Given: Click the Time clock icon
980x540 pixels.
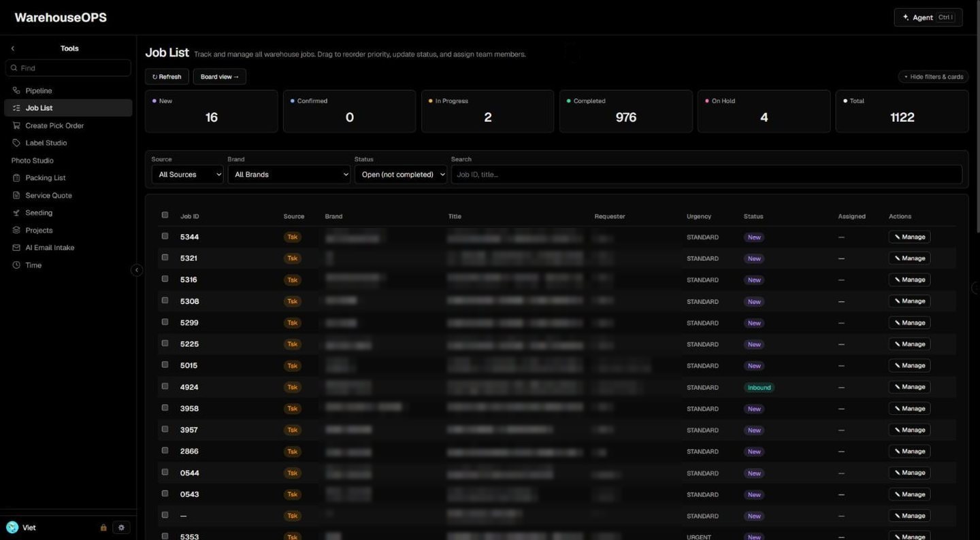Looking at the screenshot, I should point(16,265).
